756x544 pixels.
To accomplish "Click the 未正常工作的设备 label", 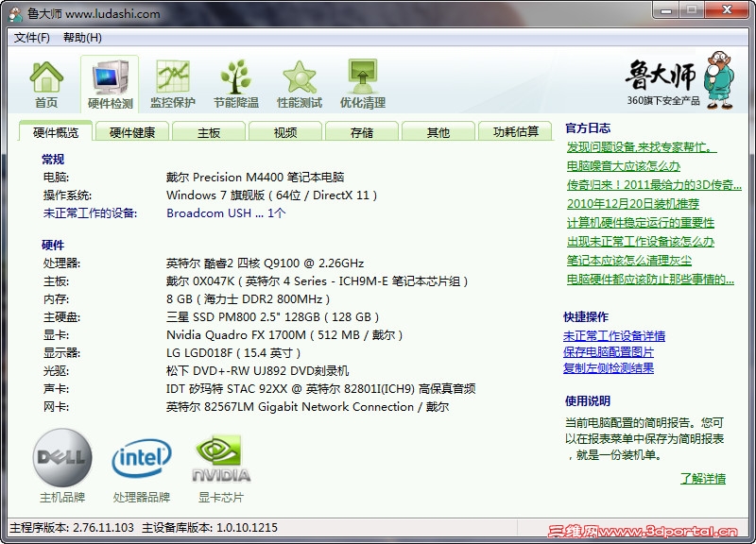I will tap(90, 213).
